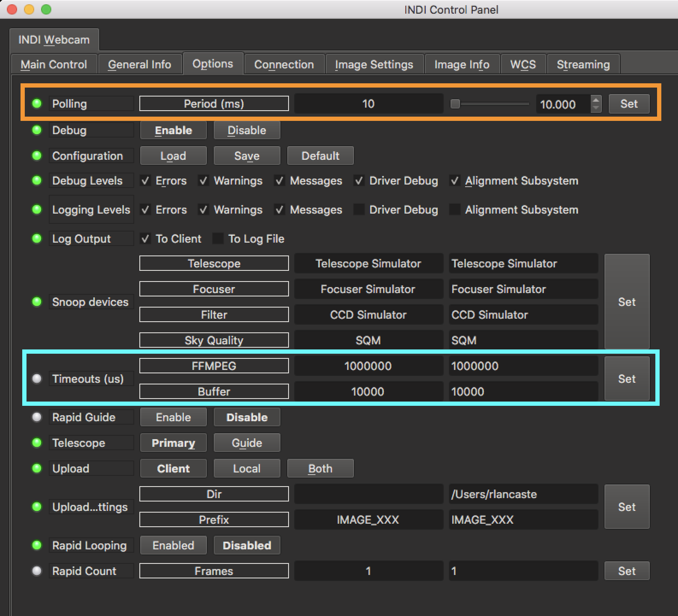Image resolution: width=678 pixels, height=616 pixels.
Task: Set the Timeouts values
Action: click(627, 379)
